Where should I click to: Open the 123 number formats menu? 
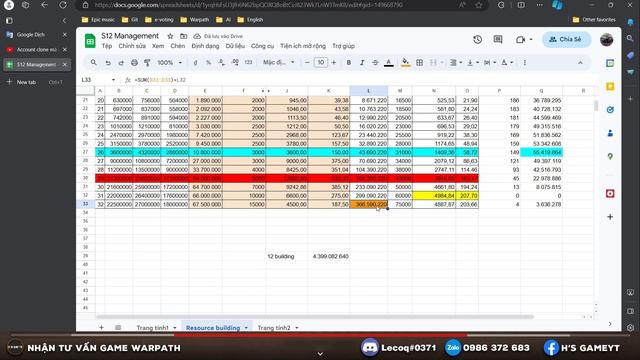point(249,63)
